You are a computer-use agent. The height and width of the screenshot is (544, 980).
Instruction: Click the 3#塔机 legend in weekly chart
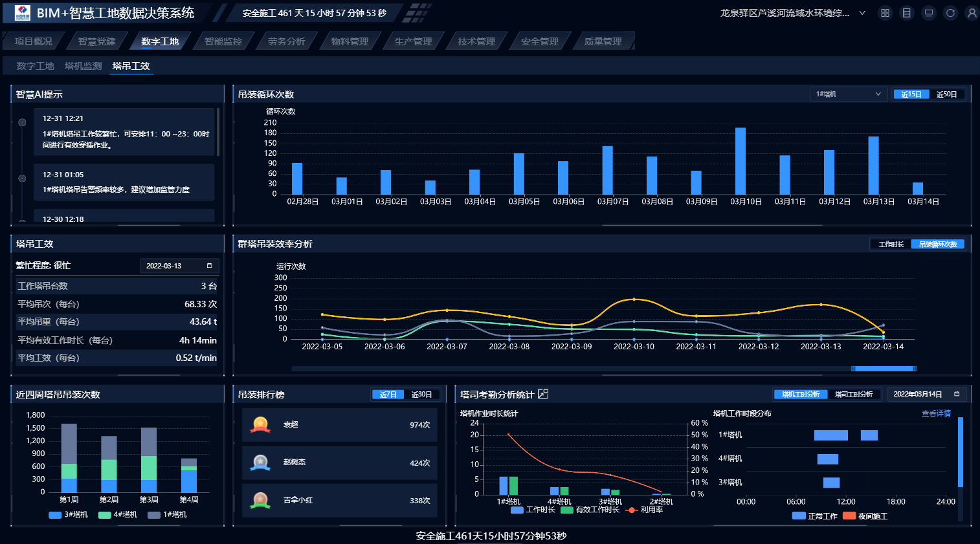coord(69,515)
